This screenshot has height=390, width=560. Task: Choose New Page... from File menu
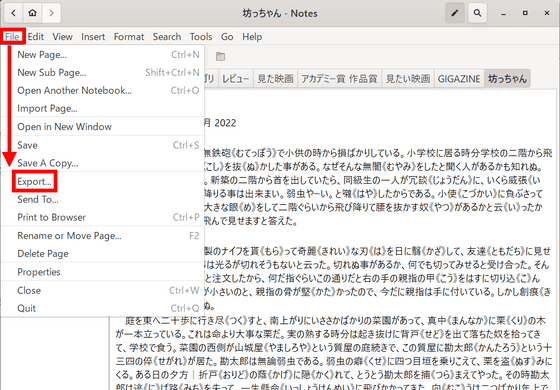(103, 55)
